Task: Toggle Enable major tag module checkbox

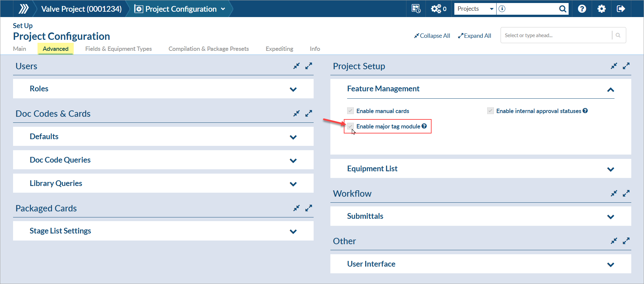Action: point(350,126)
